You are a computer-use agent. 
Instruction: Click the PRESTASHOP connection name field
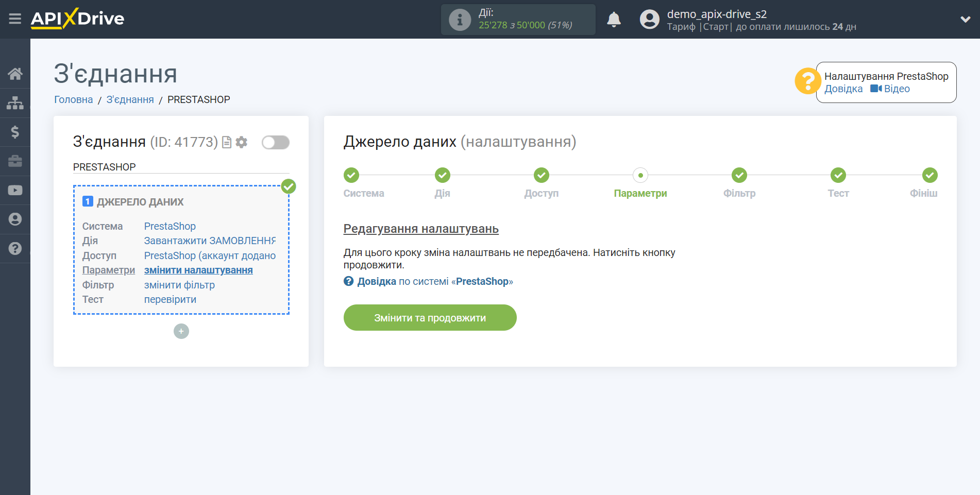[181, 167]
